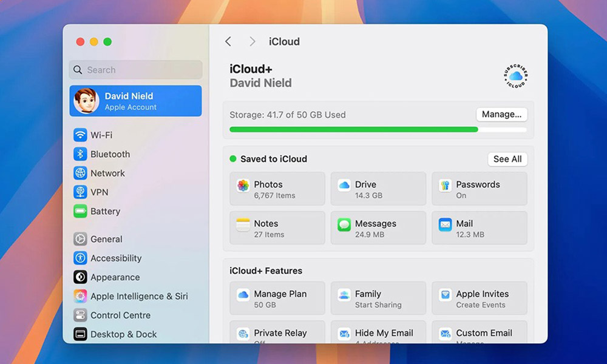Select the Private Relay icon
This screenshot has height=364, width=607.
[243, 334]
